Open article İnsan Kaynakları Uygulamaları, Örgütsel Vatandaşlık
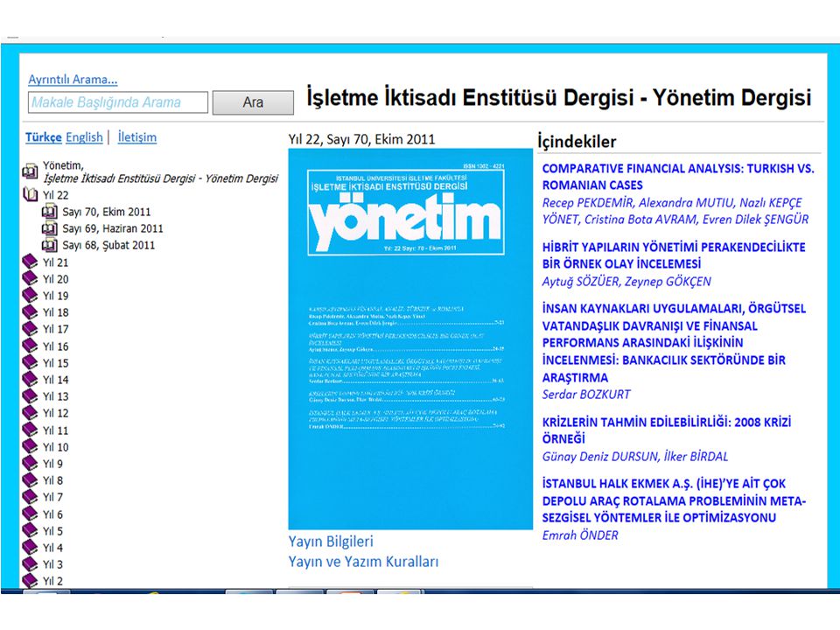 674,343
